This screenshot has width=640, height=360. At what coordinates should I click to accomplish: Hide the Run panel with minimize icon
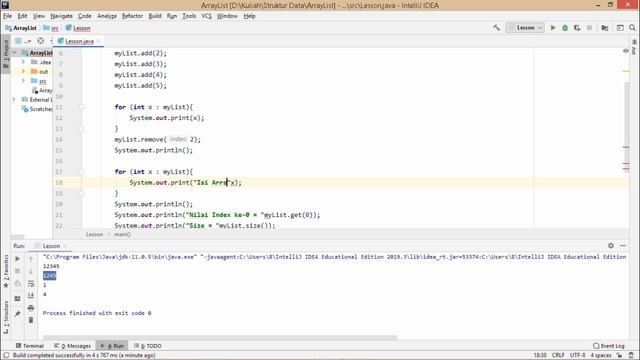click(x=623, y=245)
